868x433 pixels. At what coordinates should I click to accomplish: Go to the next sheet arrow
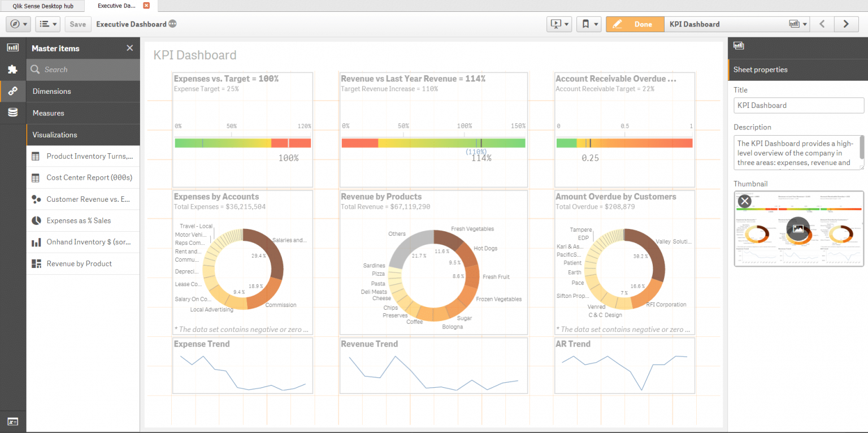tap(846, 24)
